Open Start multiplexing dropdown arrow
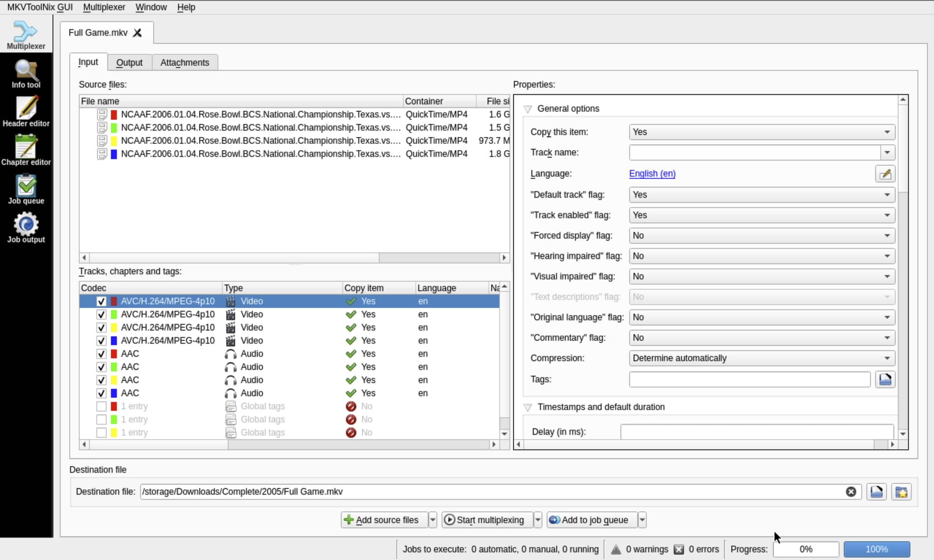Image resolution: width=934 pixels, height=560 pixels. 538,520
